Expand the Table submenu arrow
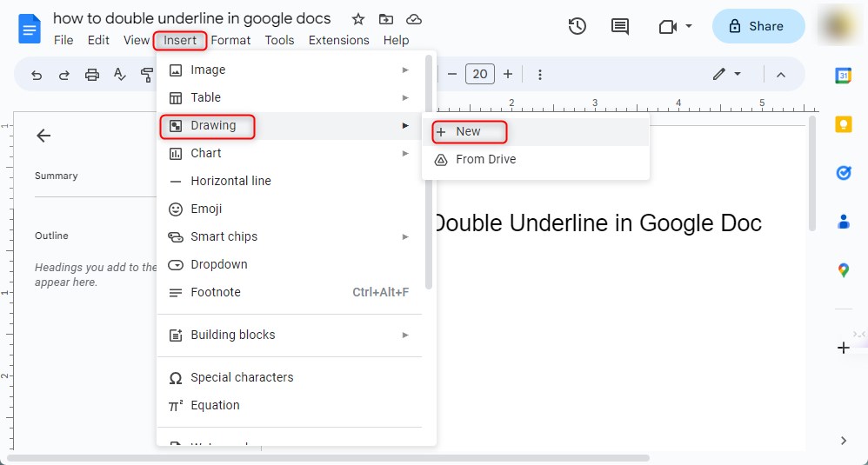The height and width of the screenshot is (465, 868). pos(405,98)
